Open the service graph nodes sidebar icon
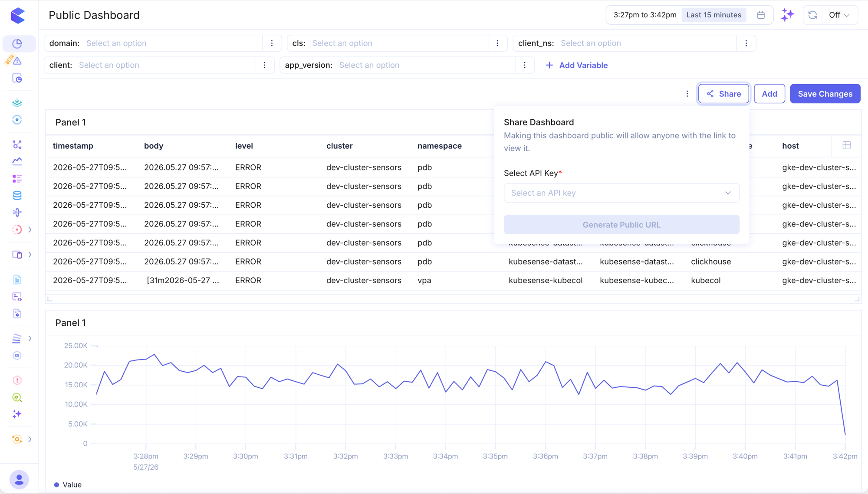 pyautogui.click(x=17, y=144)
